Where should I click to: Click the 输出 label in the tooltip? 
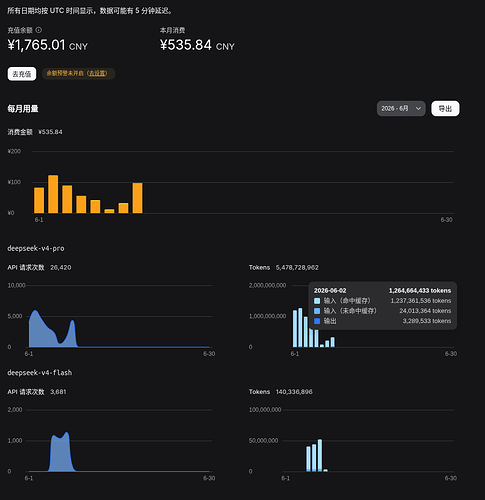pyautogui.click(x=330, y=321)
